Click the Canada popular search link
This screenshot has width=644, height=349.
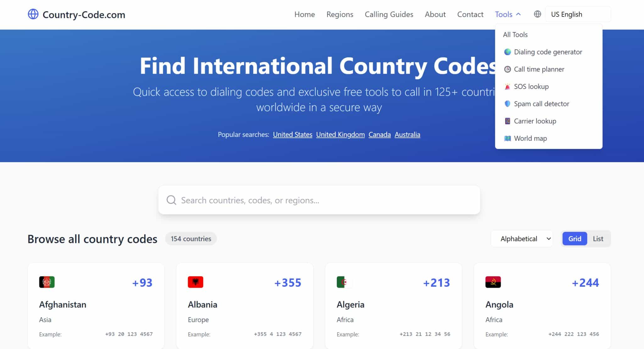380,135
